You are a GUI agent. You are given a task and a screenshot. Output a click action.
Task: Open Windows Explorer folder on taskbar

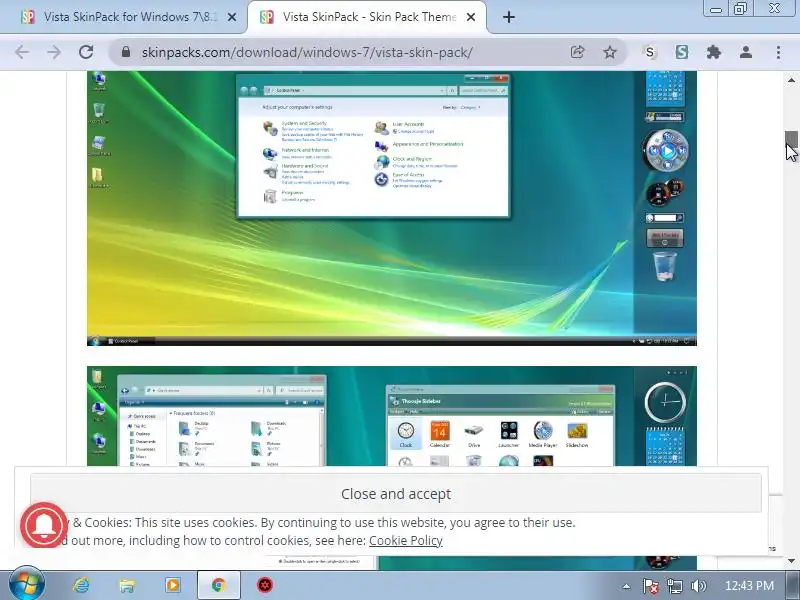click(127, 585)
